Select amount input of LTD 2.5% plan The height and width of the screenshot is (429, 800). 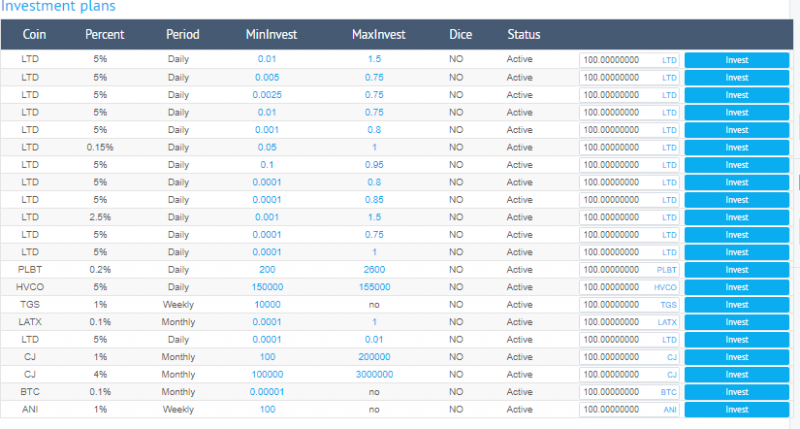click(629, 217)
